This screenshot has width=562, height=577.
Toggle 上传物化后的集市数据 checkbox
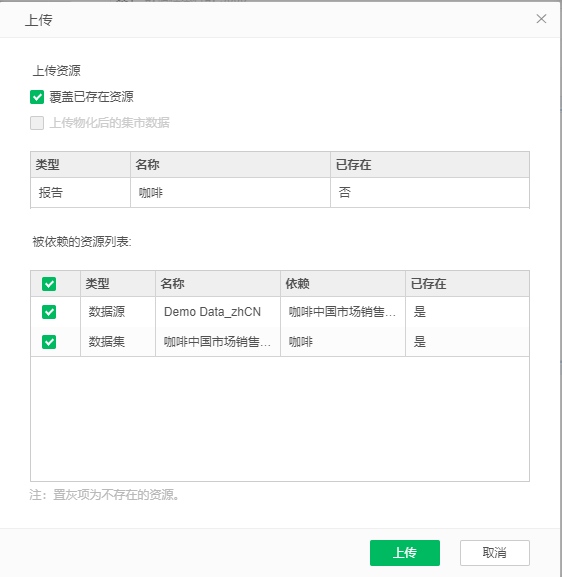(x=37, y=123)
